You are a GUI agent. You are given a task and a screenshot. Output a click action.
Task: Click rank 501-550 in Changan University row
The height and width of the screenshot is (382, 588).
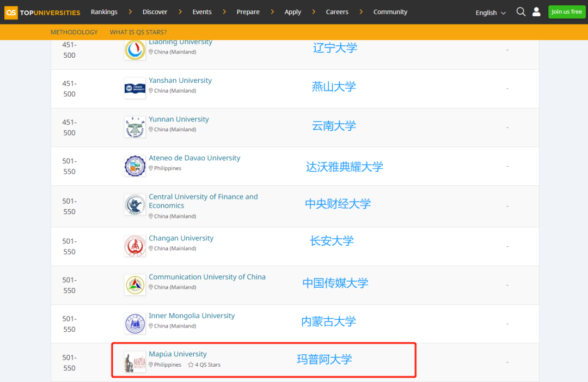tap(69, 246)
